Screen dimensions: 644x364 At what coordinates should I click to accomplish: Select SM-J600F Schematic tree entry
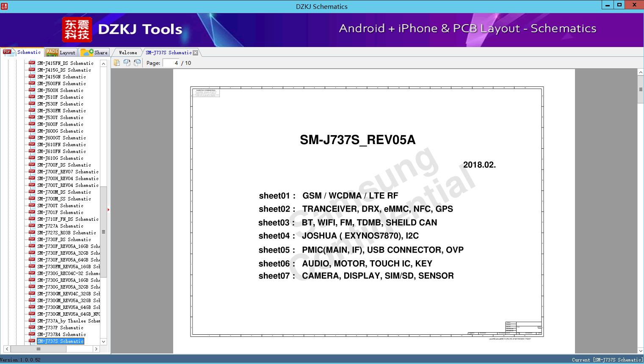point(60,124)
